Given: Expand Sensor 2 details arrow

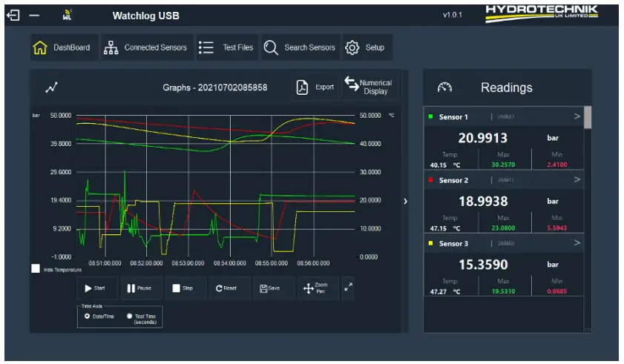Looking at the screenshot, I should click(x=577, y=179).
